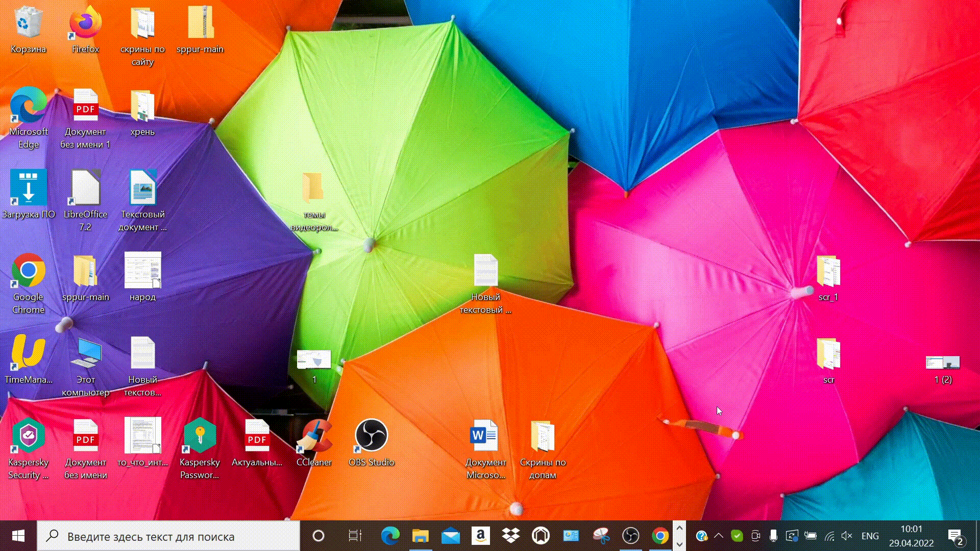Open the blue ID card app on the taskbar
980x551 pixels.
(x=571, y=536)
